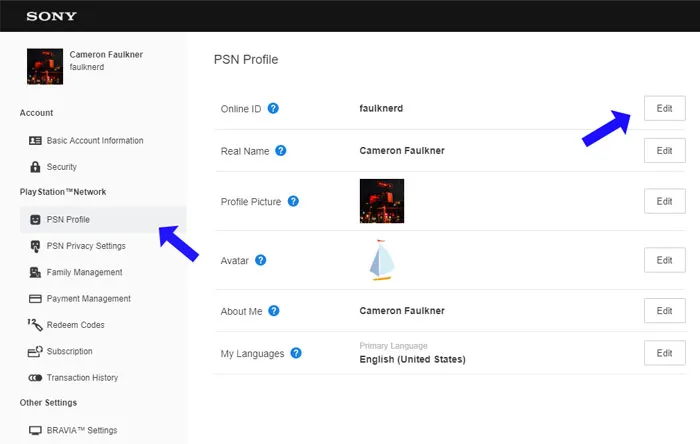The image size is (700, 444).
Task: Click Edit button for Real Name
Action: (664, 151)
